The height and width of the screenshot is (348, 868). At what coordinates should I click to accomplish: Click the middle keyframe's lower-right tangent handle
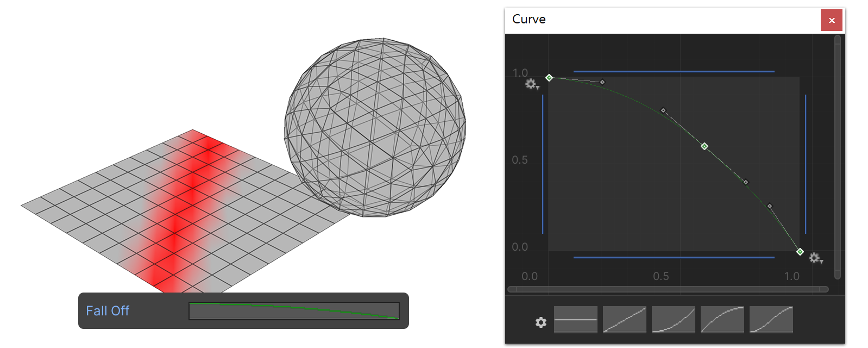point(745,182)
